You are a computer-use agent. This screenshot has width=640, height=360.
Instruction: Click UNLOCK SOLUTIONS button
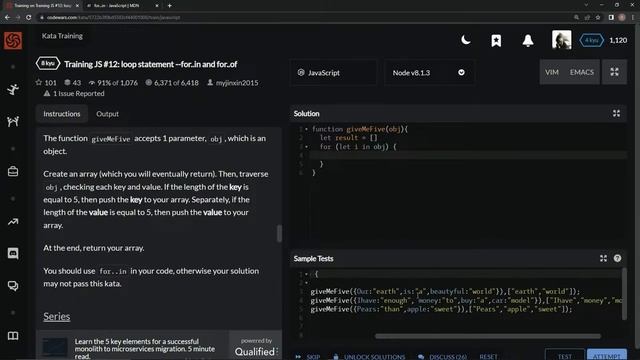click(x=369, y=356)
